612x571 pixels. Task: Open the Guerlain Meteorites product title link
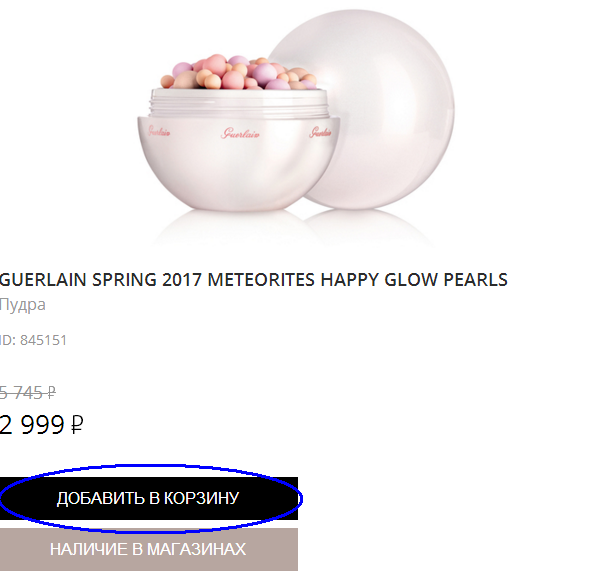click(x=254, y=280)
